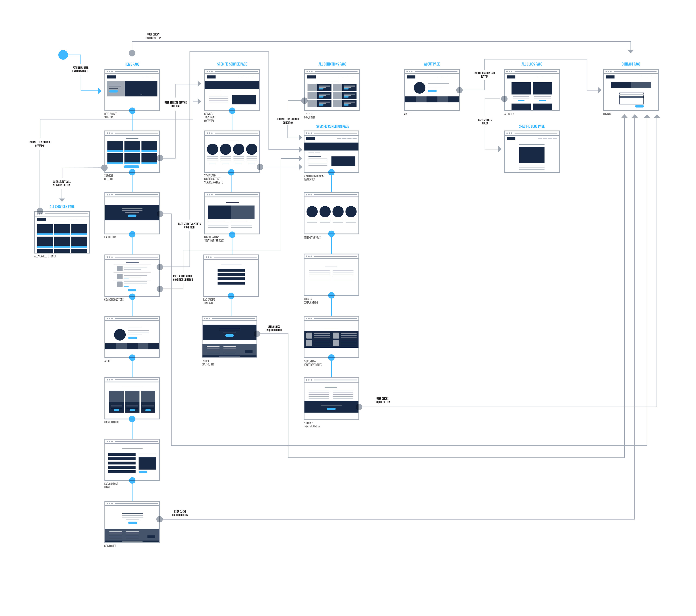Click the ALL SERVICES PAGE title
696x616 pixels.
(x=62, y=207)
